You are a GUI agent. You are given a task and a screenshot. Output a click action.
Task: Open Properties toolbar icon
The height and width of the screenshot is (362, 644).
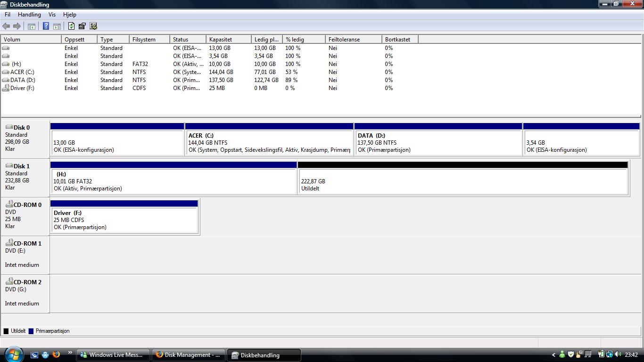click(x=82, y=26)
